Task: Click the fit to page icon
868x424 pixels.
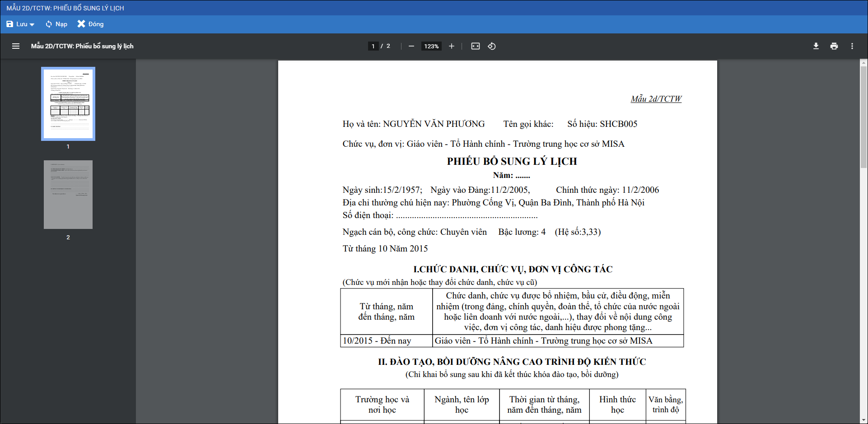Action: [475, 46]
